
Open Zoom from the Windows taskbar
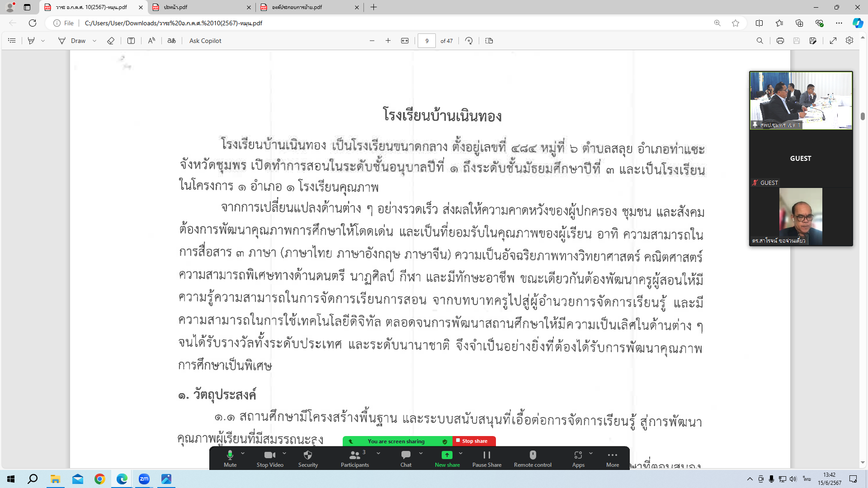pyautogui.click(x=144, y=479)
